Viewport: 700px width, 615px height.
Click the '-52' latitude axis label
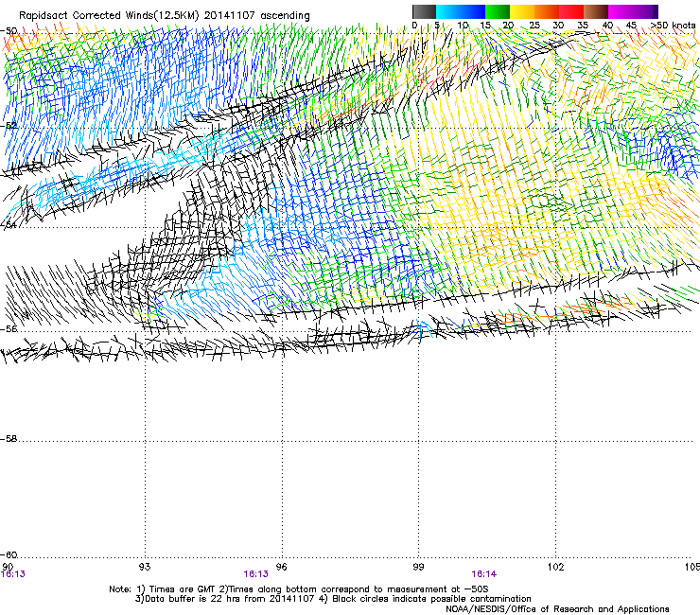(x=9, y=125)
